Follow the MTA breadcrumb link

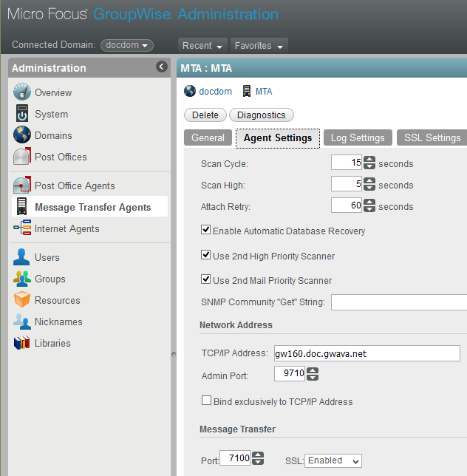tap(264, 92)
